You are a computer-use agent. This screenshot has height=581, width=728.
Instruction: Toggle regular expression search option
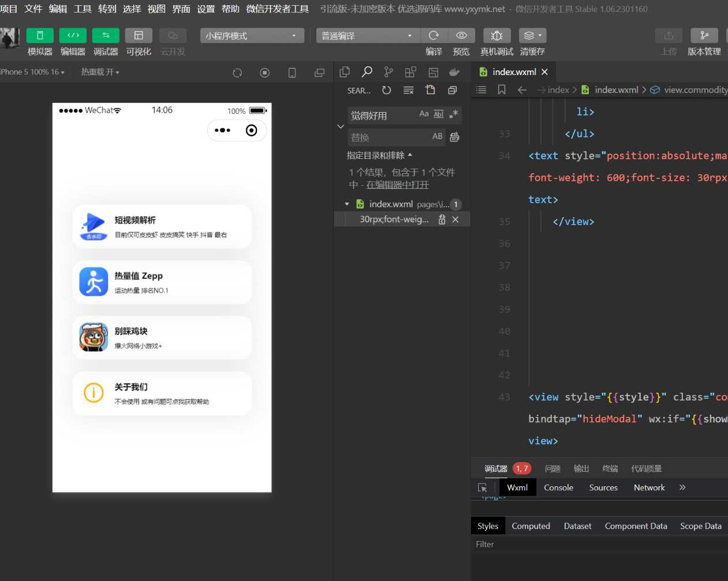pyautogui.click(x=454, y=114)
